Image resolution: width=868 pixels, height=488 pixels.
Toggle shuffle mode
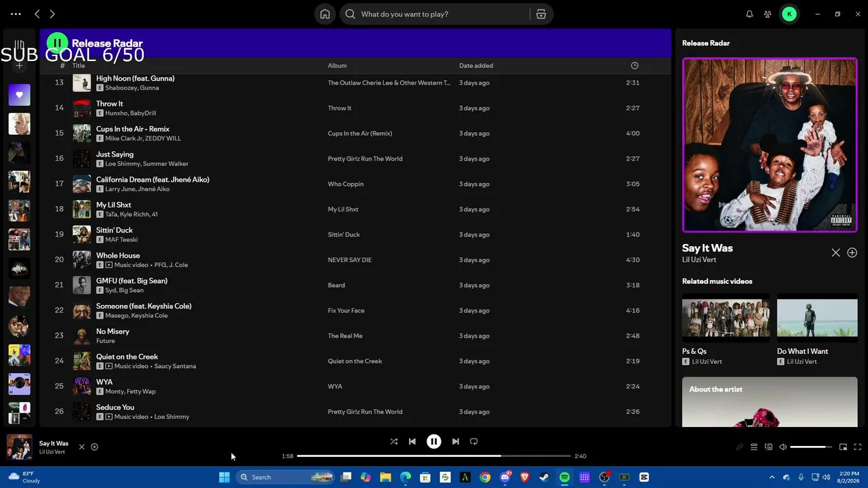click(x=394, y=441)
